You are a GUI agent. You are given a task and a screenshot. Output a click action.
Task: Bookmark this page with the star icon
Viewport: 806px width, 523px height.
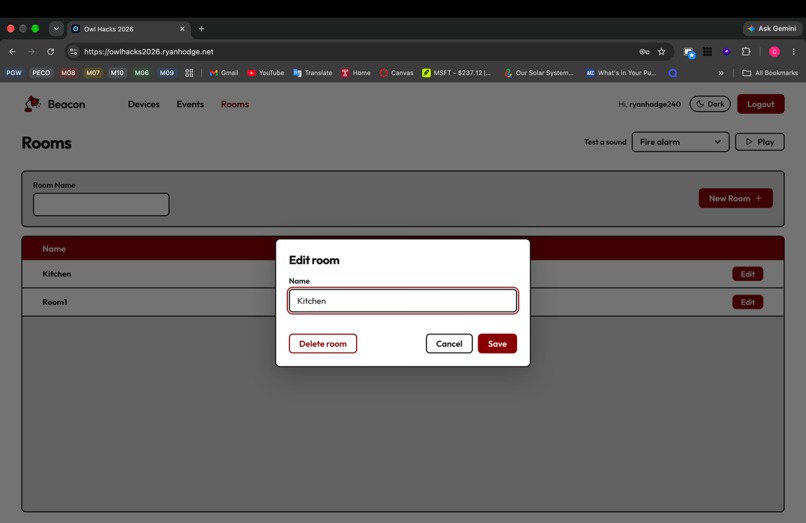pyautogui.click(x=662, y=51)
